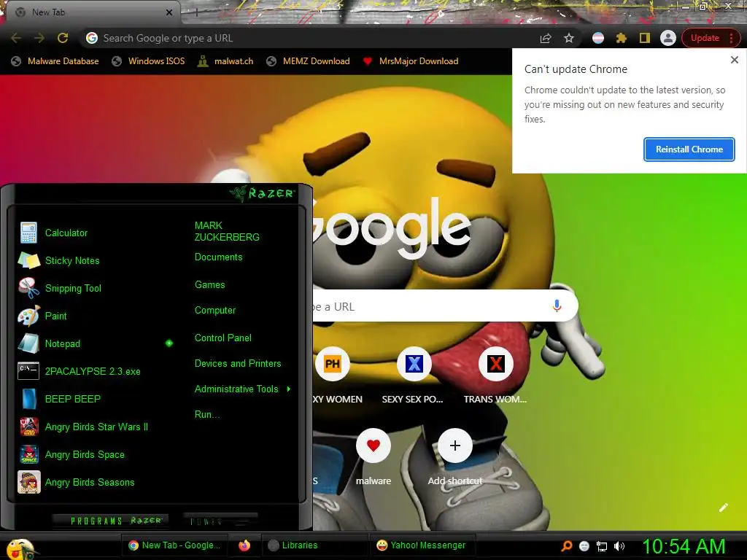Go back using the back arrow
Screen dimensions: 747x560
[16, 38]
